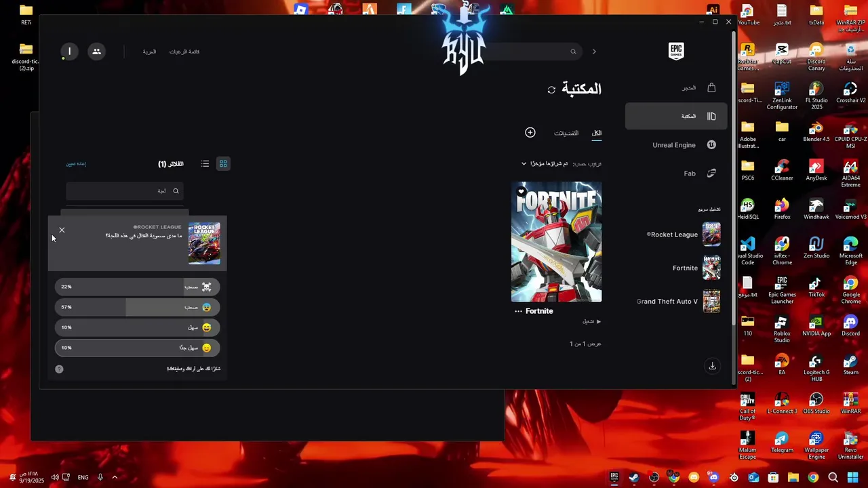Image resolution: width=868 pixels, height=488 pixels.
Task: Select the 10% relieved face survey answer
Action: (x=137, y=348)
